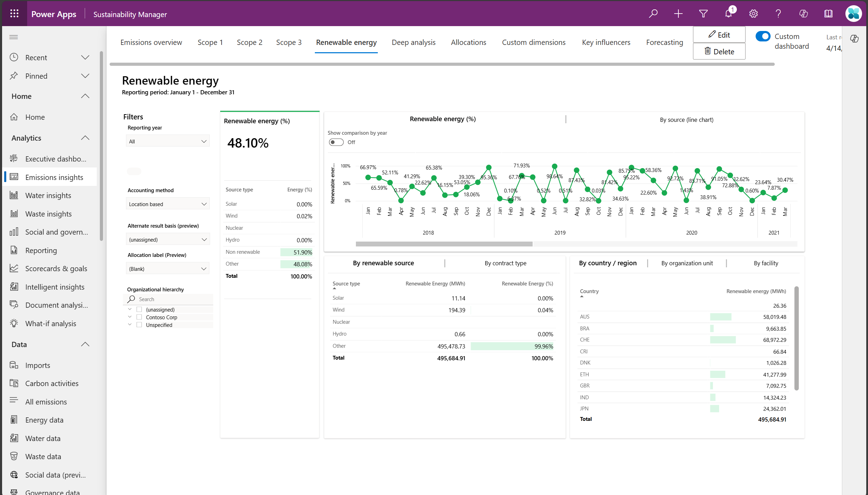868x495 pixels.
Task: Open the Reporting year dropdown
Action: tap(168, 141)
